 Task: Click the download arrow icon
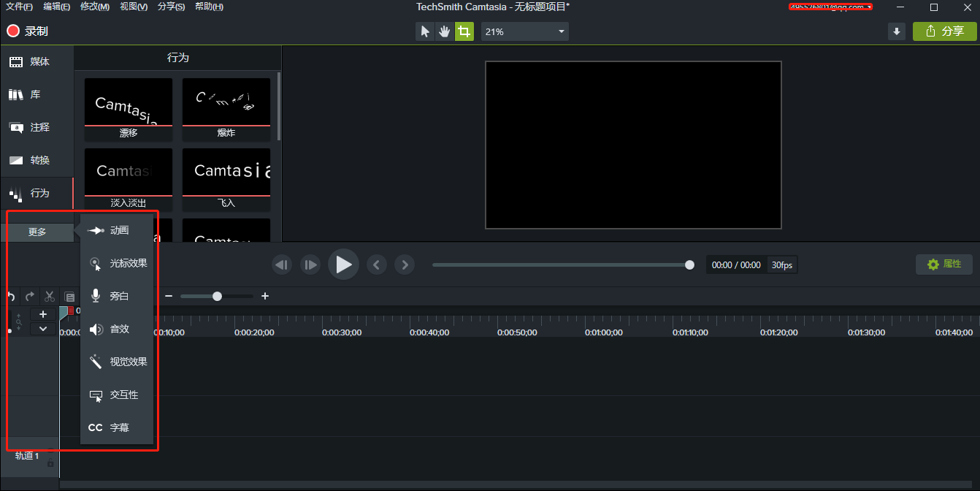[x=897, y=31]
